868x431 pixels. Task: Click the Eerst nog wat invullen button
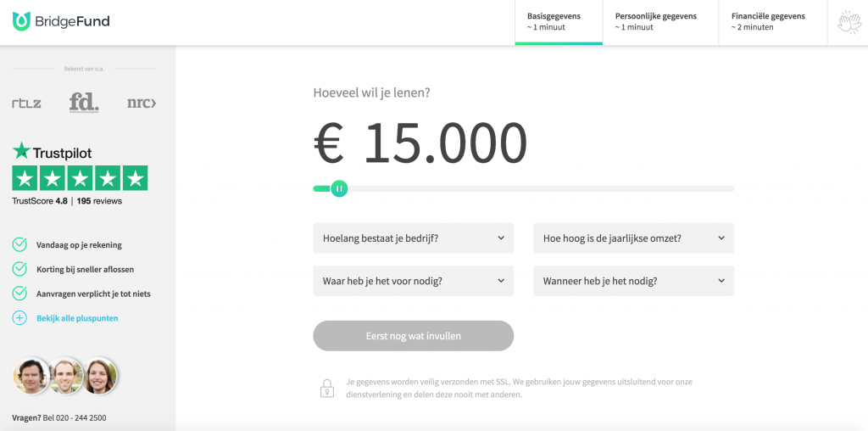click(x=414, y=336)
